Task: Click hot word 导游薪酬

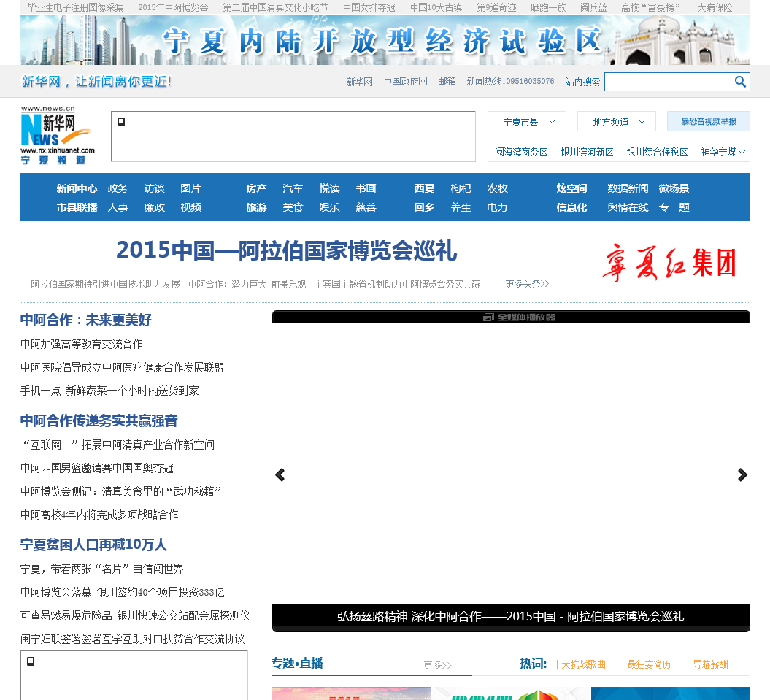Action: (710, 665)
